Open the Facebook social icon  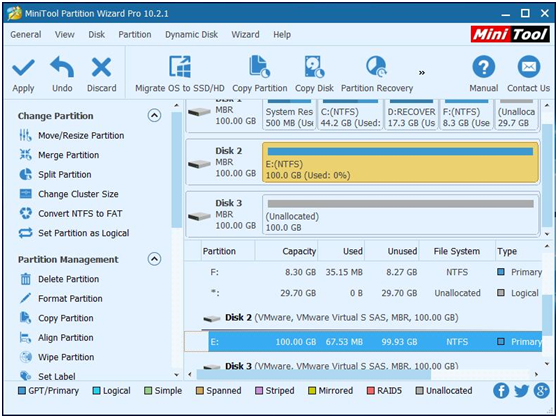coord(501,391)
